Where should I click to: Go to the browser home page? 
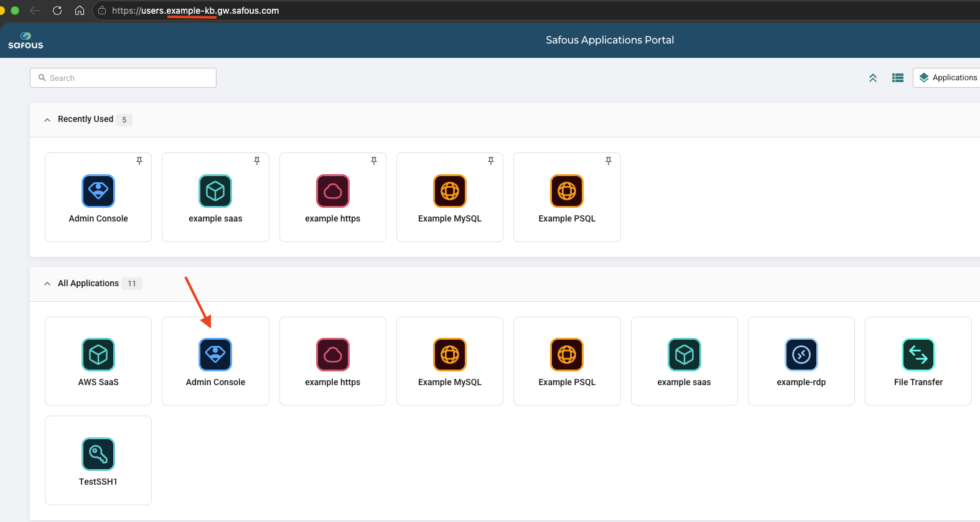[x=80, y=11]
